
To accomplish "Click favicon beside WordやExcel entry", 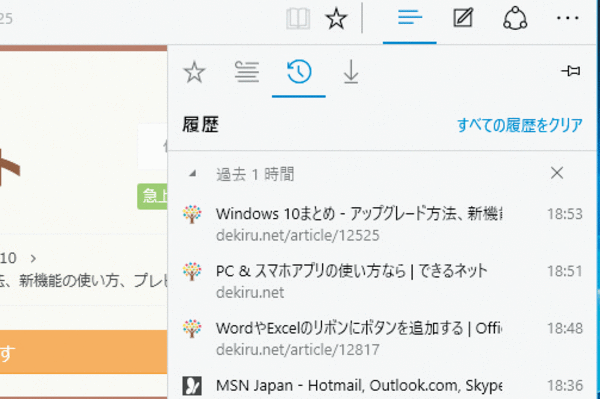I will click(x=192, y=329).
